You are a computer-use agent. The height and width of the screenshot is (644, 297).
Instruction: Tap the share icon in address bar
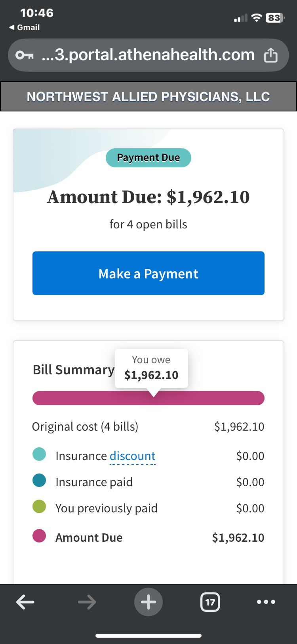pyautogui.click(x=271, y=55)
